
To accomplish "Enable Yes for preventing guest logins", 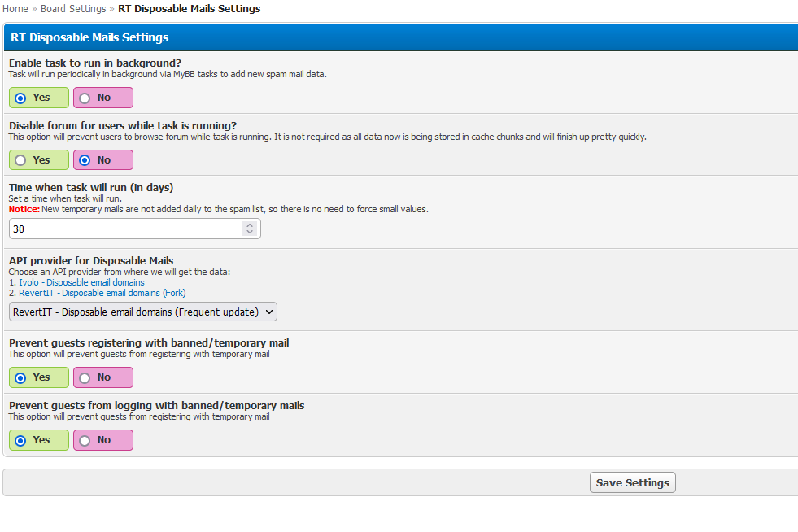I will pyautogui.click(x=21, y=441).
